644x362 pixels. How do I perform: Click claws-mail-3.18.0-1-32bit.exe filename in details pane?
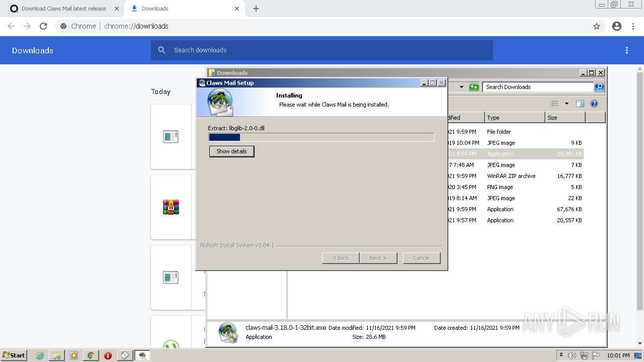286,327
